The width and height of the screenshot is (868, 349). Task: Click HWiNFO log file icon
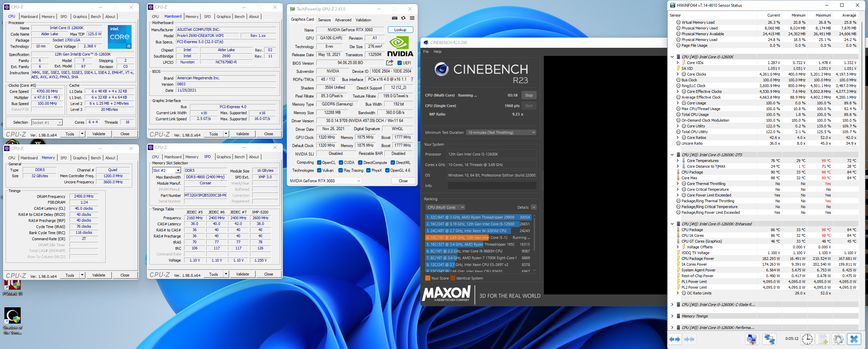coord(823,339)
